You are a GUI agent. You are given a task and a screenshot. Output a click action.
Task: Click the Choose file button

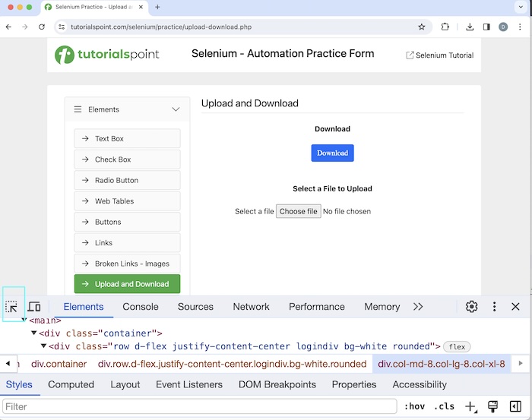point(298,211)
